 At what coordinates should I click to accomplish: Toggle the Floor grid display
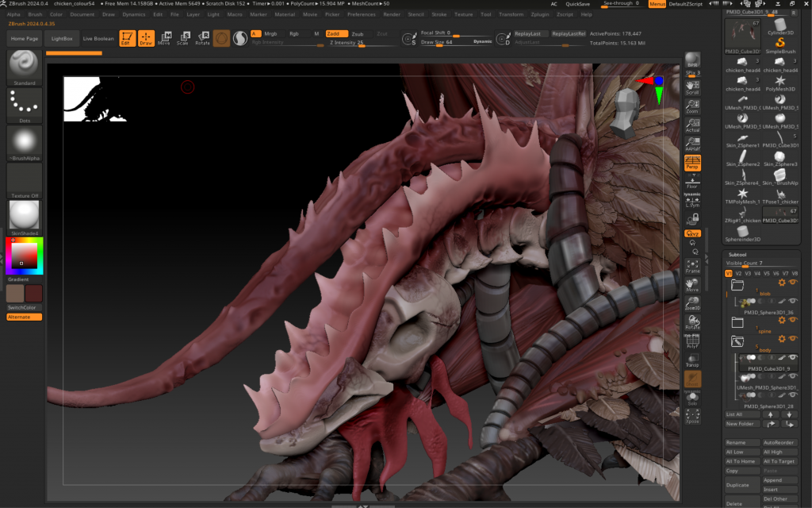coord(692,182)
